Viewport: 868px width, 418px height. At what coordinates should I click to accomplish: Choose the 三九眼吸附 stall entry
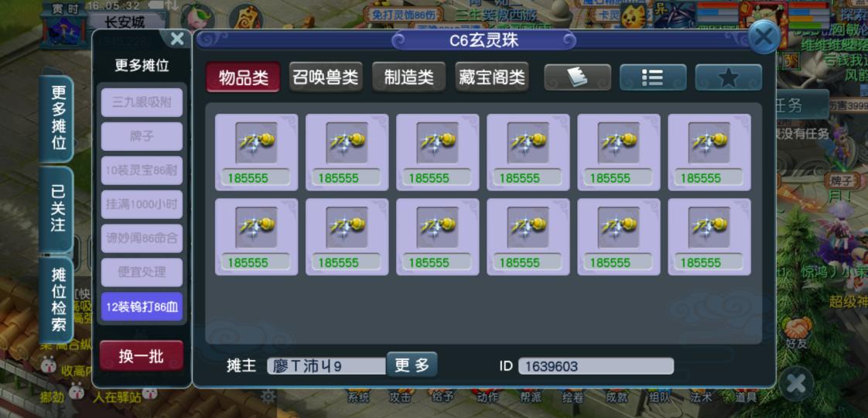[142, 102]
